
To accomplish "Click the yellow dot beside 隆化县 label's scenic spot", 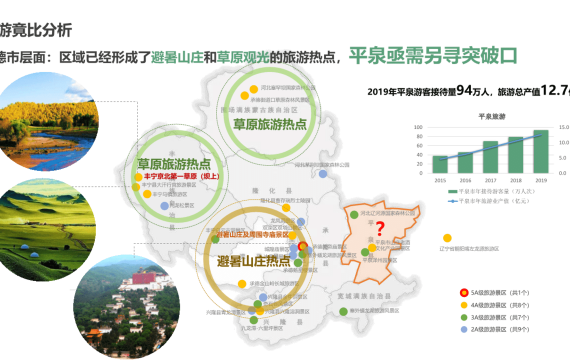I will pos(286,208).
